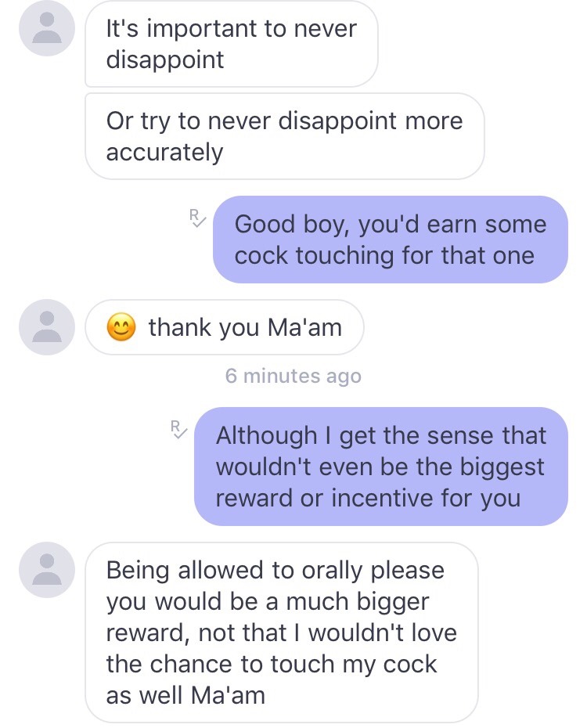Click the word "accurately" in the second message
The height and width of the screenshot is (728, 587).
(x=164, y=152)
